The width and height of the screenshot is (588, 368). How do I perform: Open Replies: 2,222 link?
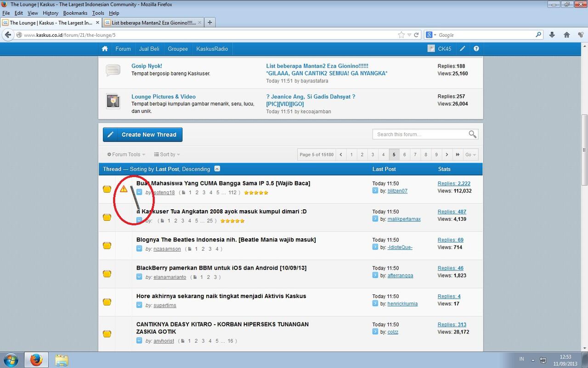[x=454, y=184]
